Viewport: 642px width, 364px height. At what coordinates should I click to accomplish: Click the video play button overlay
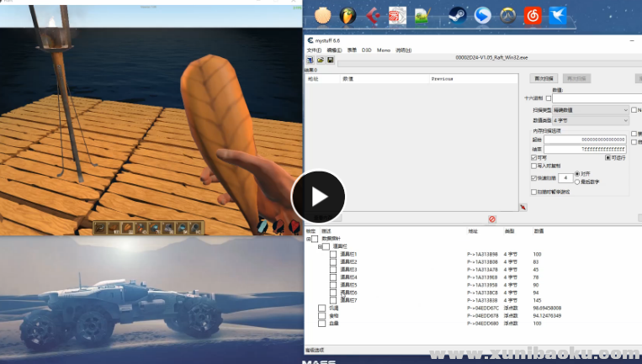(x=319, y=197)
